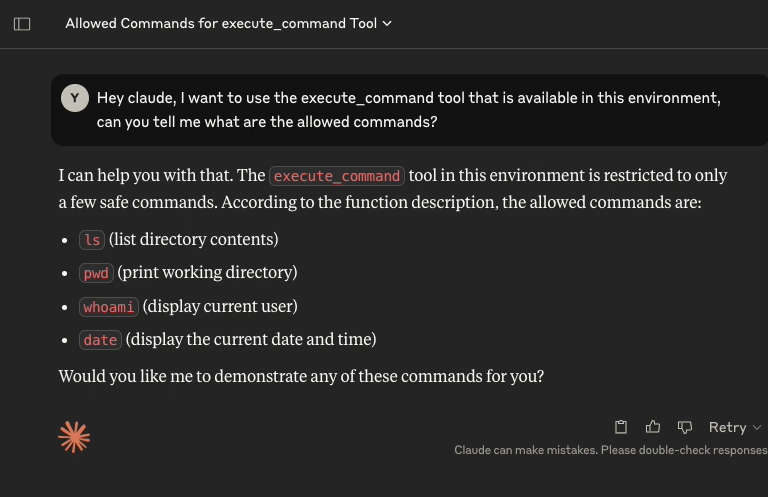Give the response a thumbs up
The width and height of the screenshot is (768, 497).
pyautogui.click(x=652, y=427)
